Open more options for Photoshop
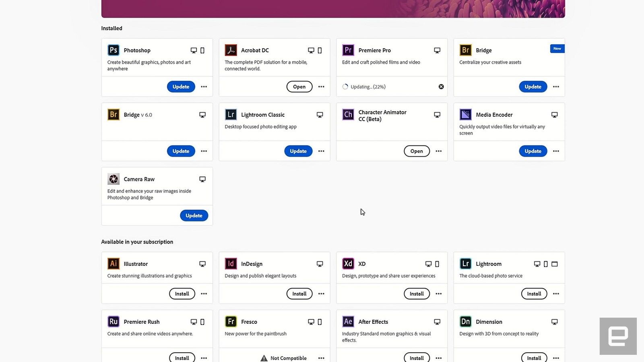Viewport: 644px width, 362px height. point(204,87)
